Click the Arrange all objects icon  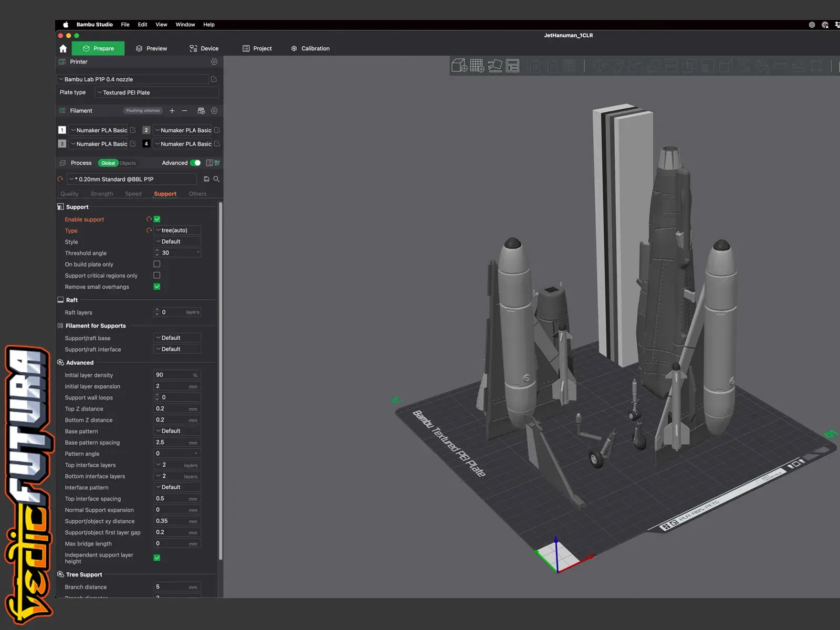(512, 66)
